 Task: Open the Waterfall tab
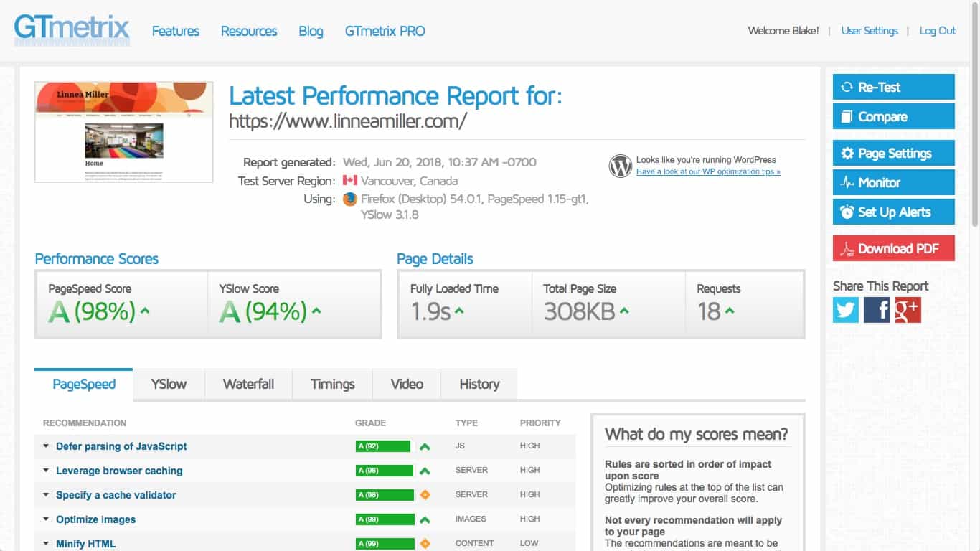248,384
